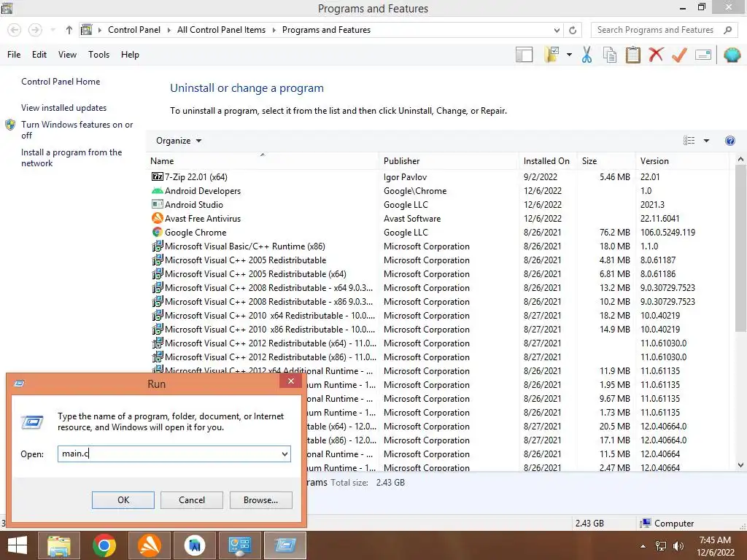This screenshot has height=560, width=747.
Task: Click the blue Help question mark icon
Action: coord(729,141)
